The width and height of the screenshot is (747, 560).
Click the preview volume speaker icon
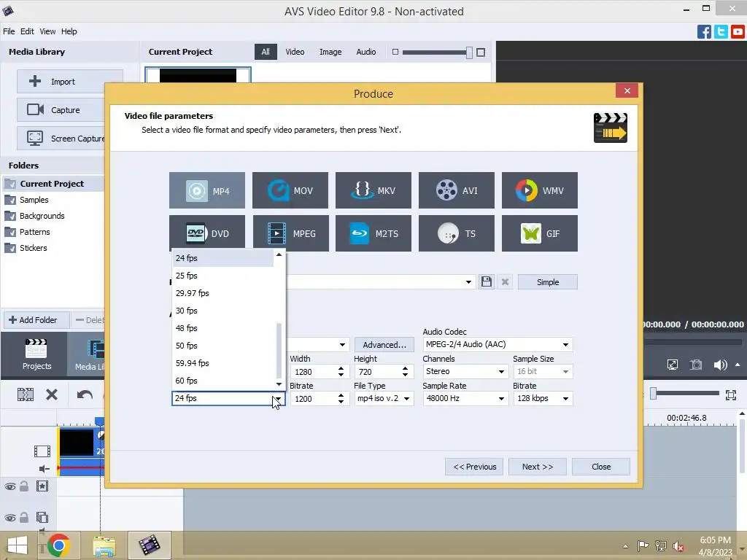(x=720, y=365)
